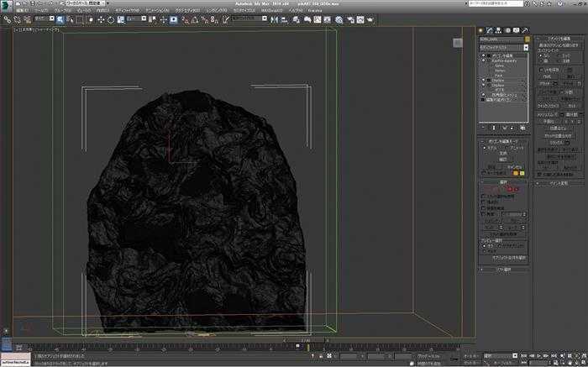Open the モディファイヤ menu
Image resolution: width=588 pixels, height=367 pixels.
[x=129, y=10]
